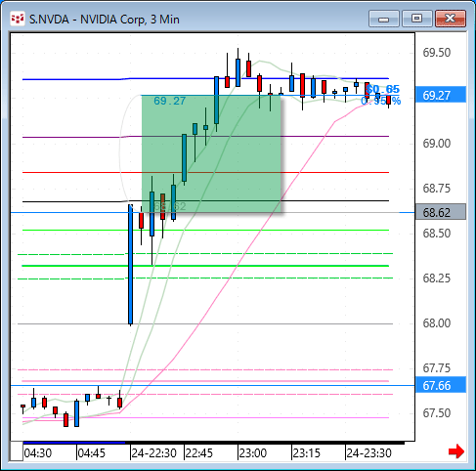This screenshot has width=476, height=471.
Task: Click the 04:30 time axis label
Action: pos(38,452)
